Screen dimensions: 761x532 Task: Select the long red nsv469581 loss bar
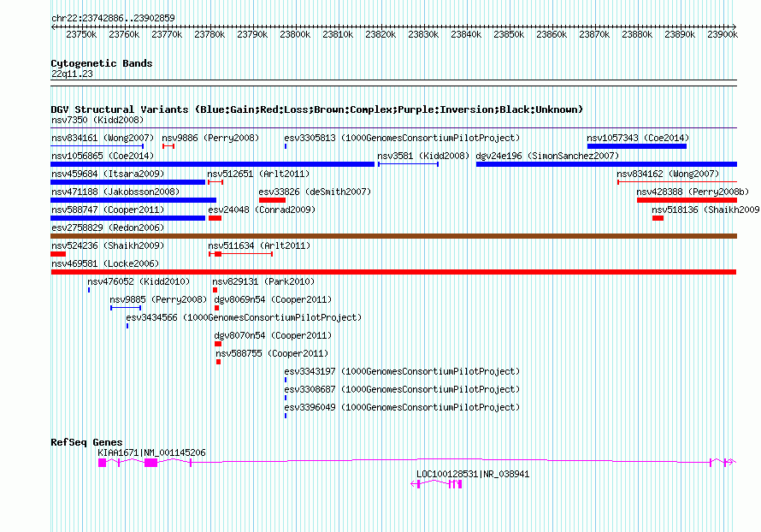pyautogui.click(x=393, y=272)
